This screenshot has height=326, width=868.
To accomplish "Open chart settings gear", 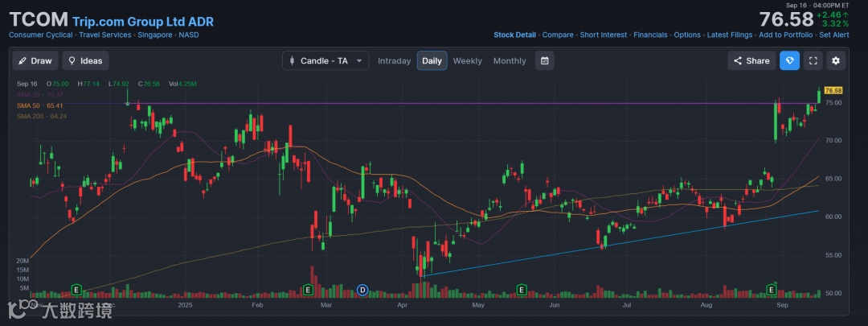I will (836, 60).
